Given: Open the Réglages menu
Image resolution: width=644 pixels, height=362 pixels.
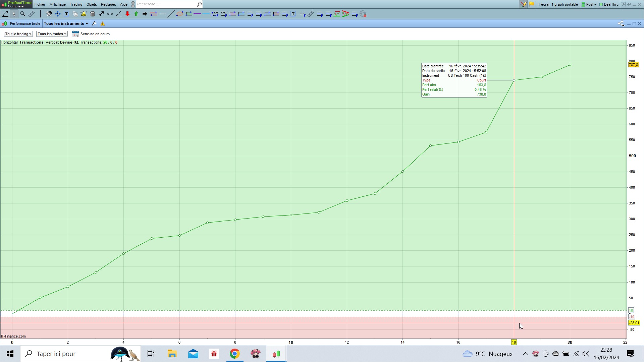Looking at the screenshot, I should (x=108, y=4).
